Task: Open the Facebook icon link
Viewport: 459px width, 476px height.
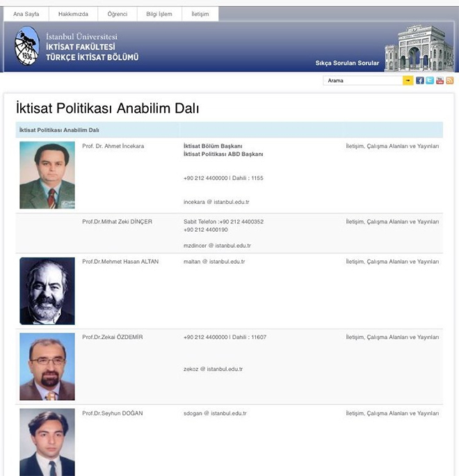Action: tap(420, 81)
